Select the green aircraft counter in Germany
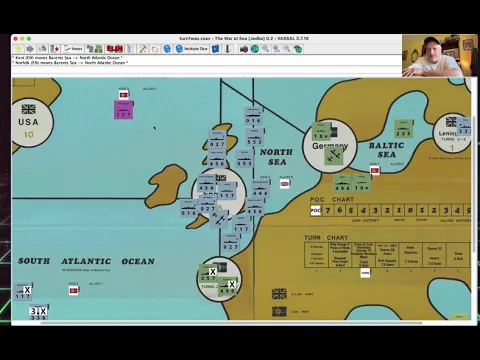Image resolution: width=480 pixels, height=360 pixels. point(334,156)
